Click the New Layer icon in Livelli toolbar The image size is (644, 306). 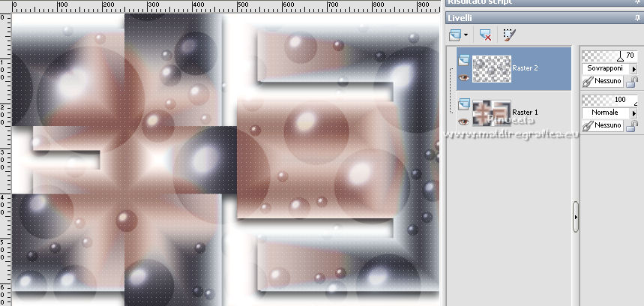454,35
